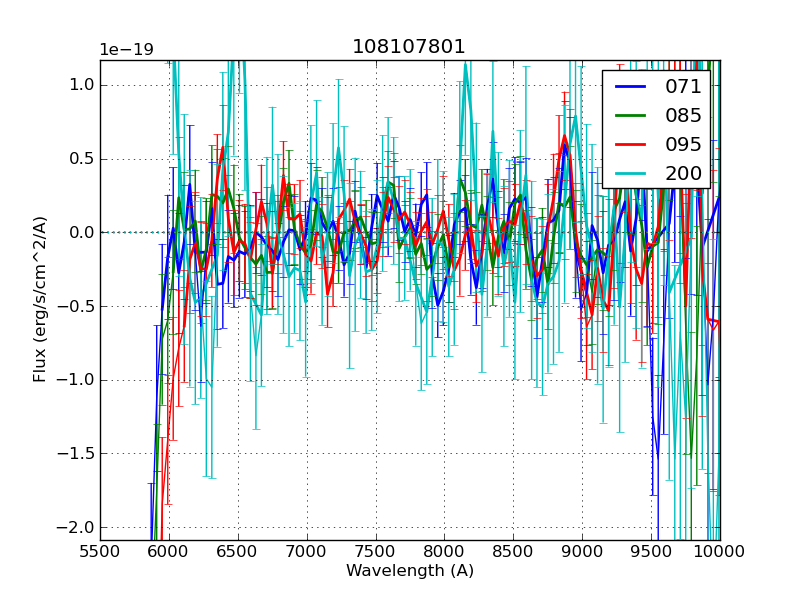
Task: Select the 200 legend label
Action: tap(683, 173)
